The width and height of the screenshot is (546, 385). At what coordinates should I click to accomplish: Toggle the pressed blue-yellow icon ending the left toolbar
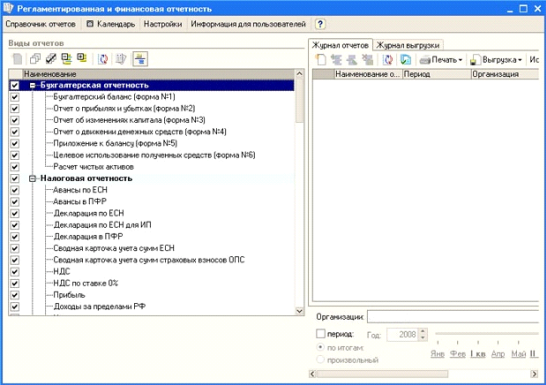tap(140, 59)
